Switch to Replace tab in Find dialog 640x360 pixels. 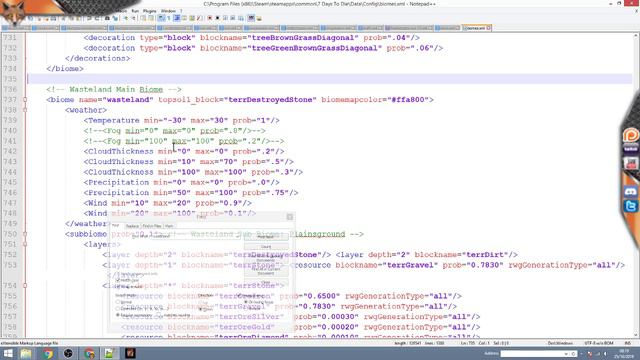pyautogui.click(x=133, y=226)
